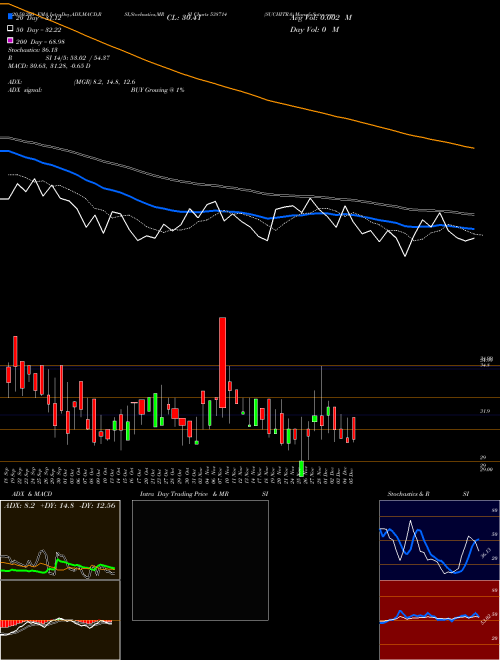Click the 'BUY Growing @ 1%' signal text
The image size is (500, 660).
(157, 90)
